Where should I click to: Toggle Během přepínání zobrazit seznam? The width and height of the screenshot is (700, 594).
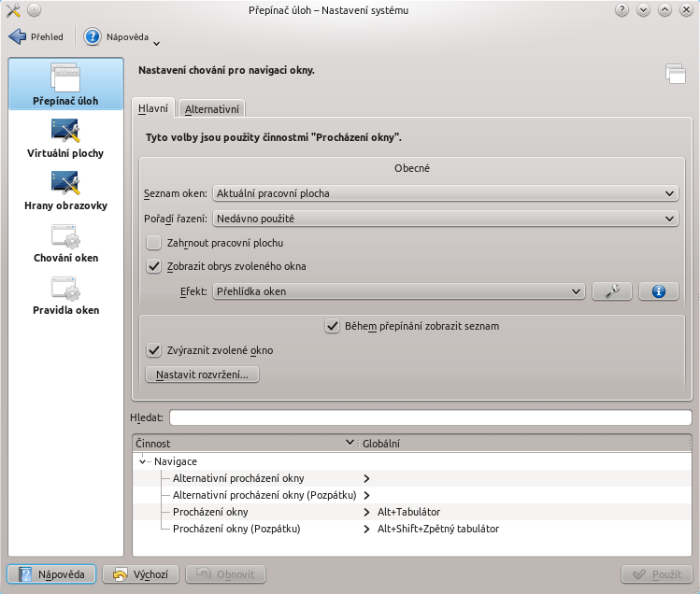click(332, 326)
